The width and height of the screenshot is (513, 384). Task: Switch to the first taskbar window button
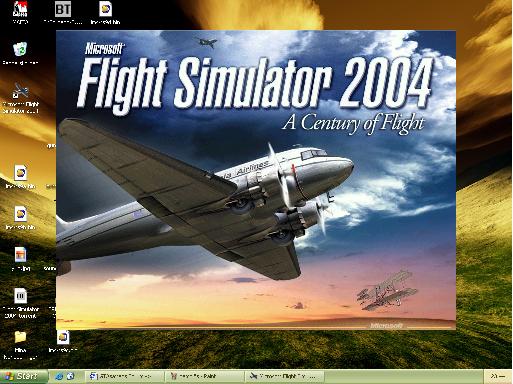point(124,377)
